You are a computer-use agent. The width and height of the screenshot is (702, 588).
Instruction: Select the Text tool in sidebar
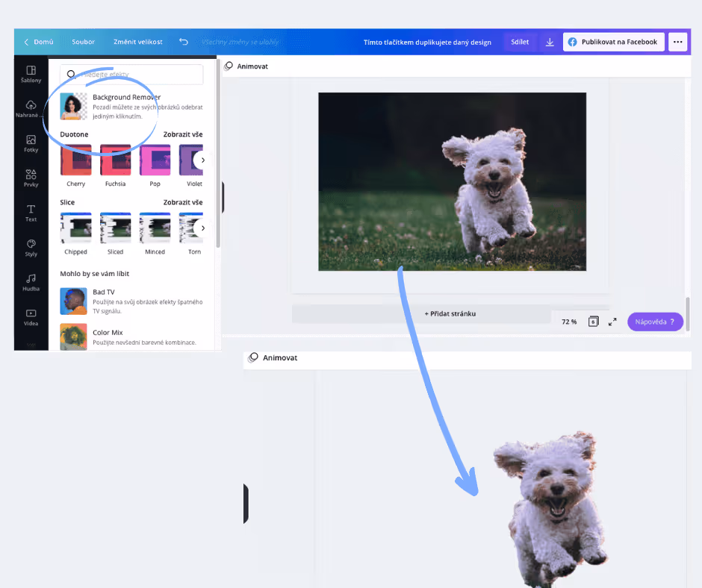point(31,211)
